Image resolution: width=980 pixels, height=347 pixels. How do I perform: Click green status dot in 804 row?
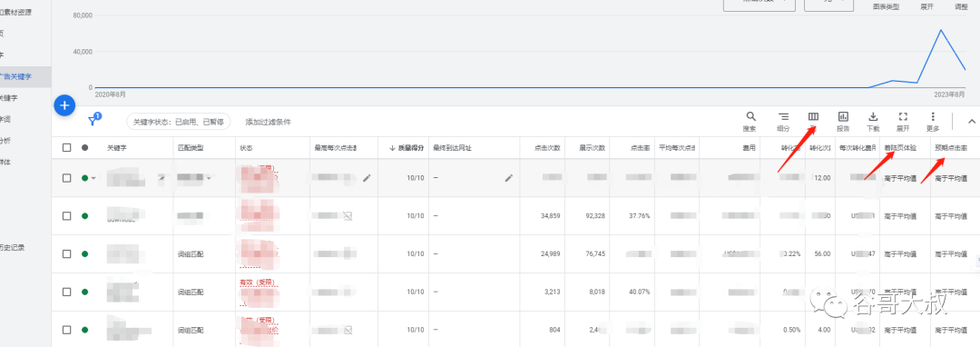(85, 330)
